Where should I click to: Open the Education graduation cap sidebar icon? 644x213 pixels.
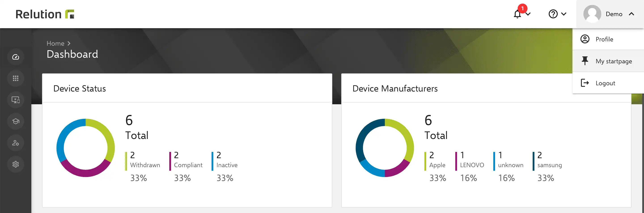click(x=15, y=121)
